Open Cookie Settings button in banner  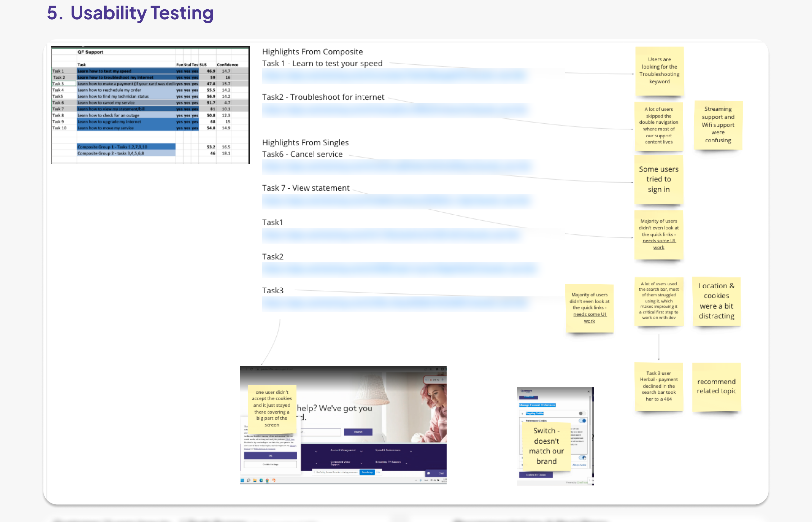point(270,465)
